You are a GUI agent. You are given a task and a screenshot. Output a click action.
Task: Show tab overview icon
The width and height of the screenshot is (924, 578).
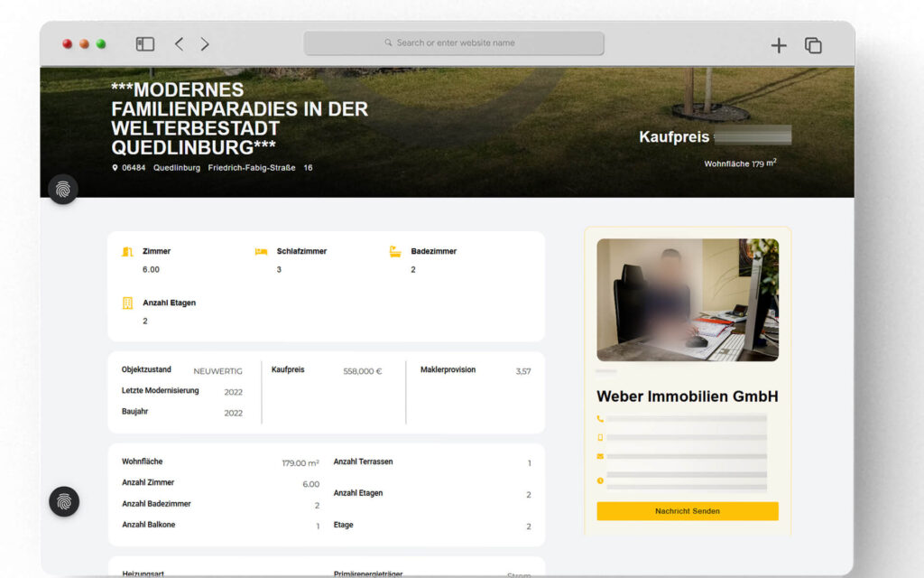pos(813,45)
